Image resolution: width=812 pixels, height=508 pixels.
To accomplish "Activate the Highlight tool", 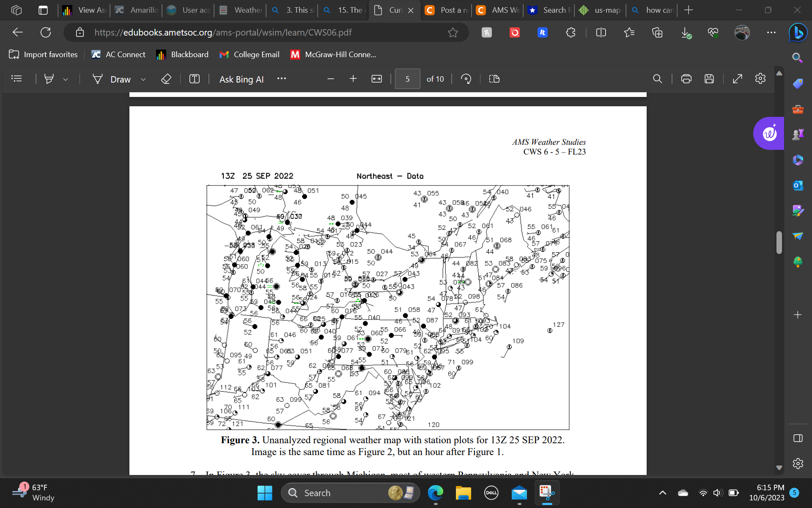I will [49, 79].
